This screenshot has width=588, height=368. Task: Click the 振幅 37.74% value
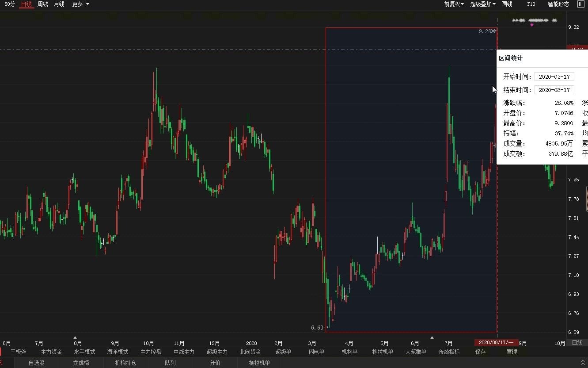[564, 133]
